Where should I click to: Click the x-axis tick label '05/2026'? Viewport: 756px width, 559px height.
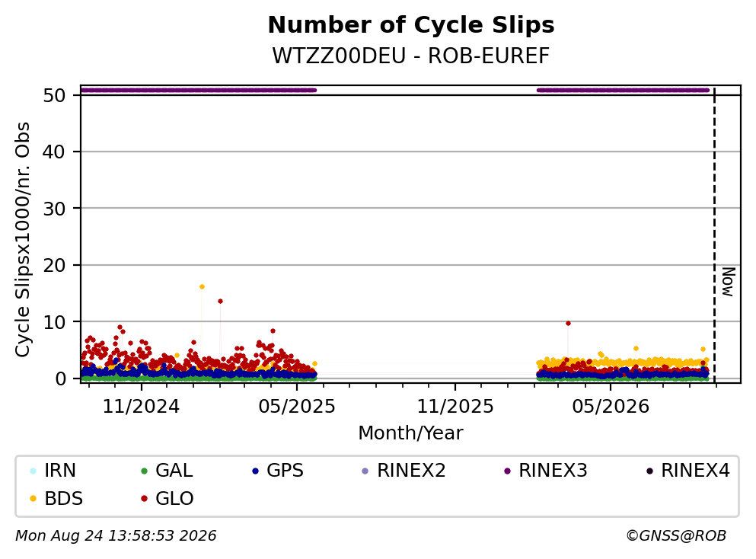611,407
